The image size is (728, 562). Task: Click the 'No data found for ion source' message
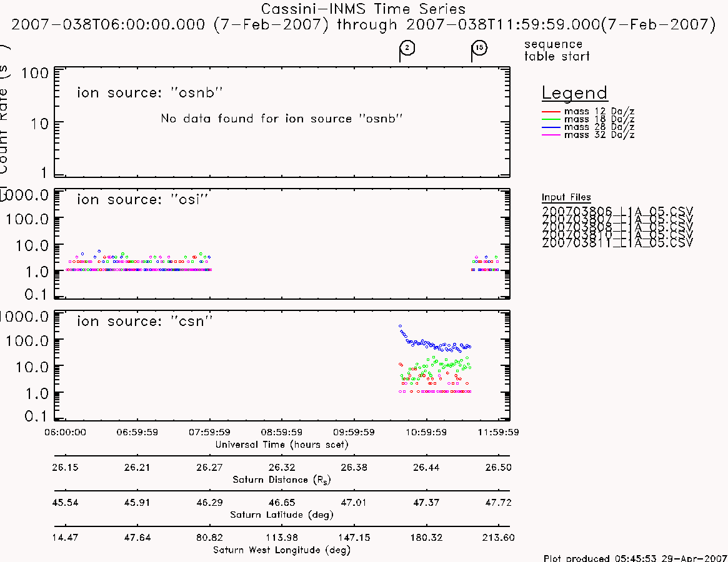tap(281, 119)
